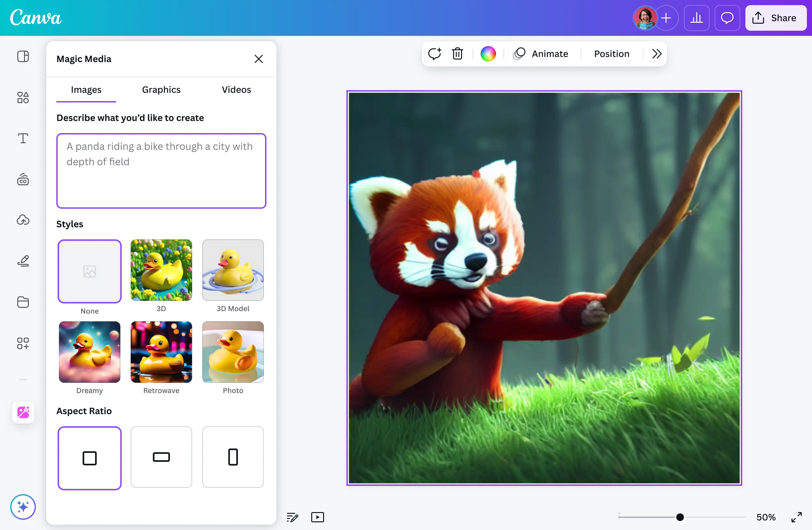The image size is (812, 530).
Task: Delete the image using the trash icon
Action: coord(457,53)
